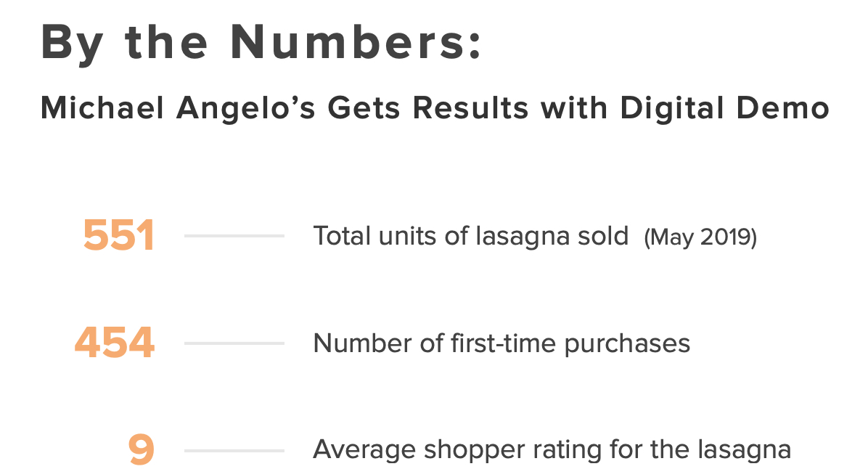Click the "(May 2019)" date note
This screenshot has width=868, height=469.
(x=700, y=237)
